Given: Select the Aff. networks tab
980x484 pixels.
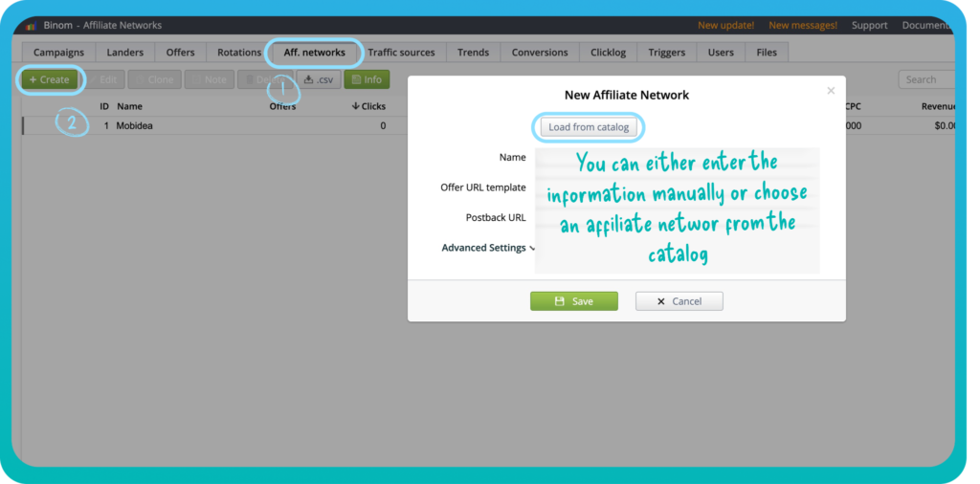Looking at the screenshot, I should point(314,53).
